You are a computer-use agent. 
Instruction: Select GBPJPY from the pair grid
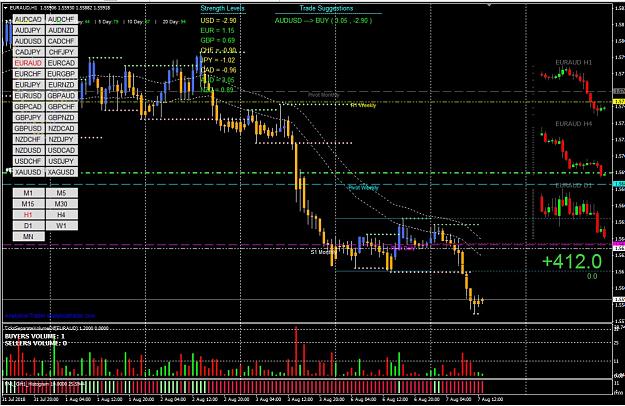tap(28, 118)
